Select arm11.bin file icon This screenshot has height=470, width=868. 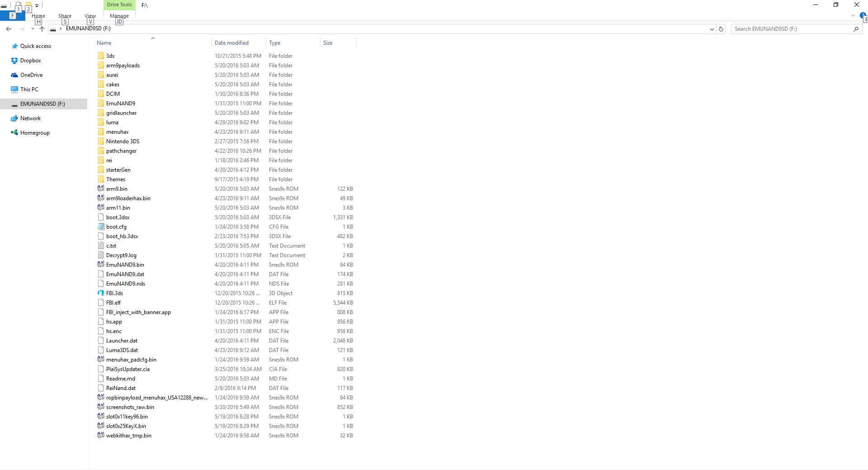(101, 208)
